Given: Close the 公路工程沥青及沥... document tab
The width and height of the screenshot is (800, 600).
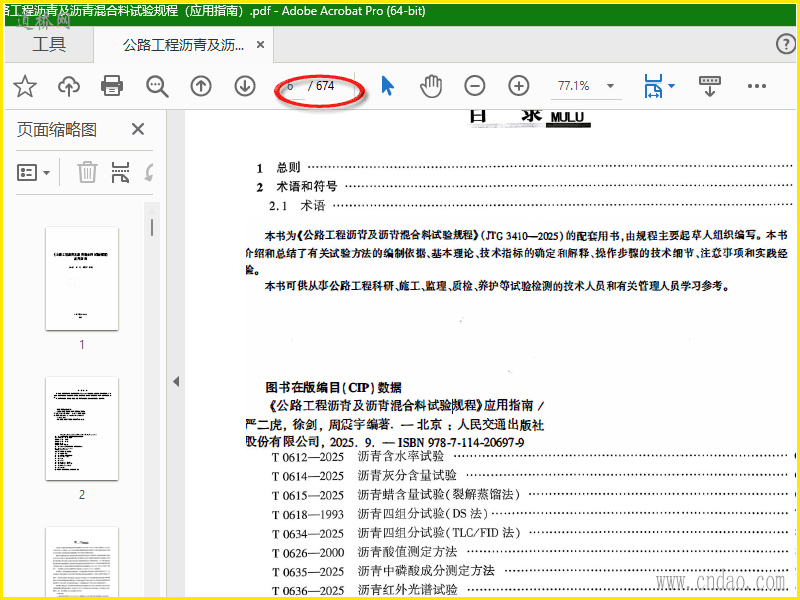Looking at the screenshot, I should (260, 45).
